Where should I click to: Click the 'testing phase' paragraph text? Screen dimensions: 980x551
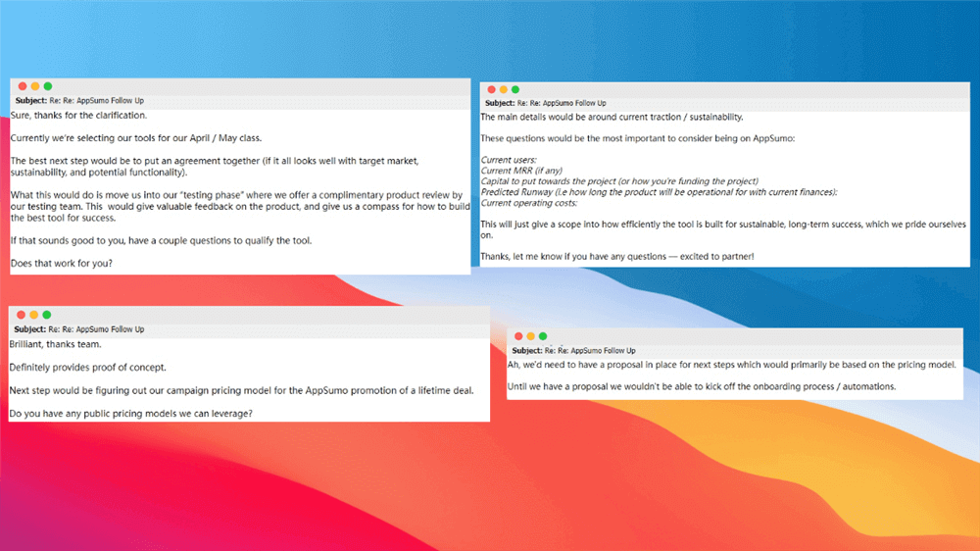point(240,207)
